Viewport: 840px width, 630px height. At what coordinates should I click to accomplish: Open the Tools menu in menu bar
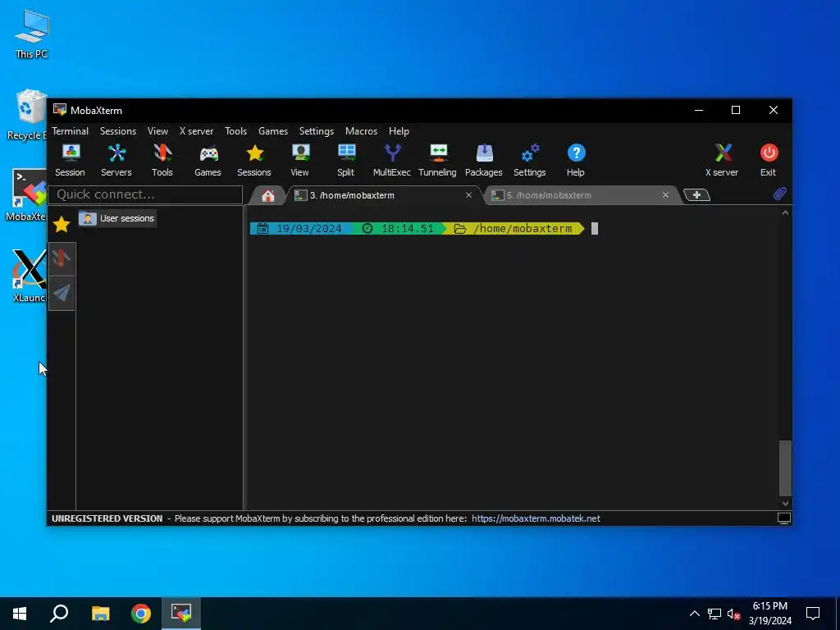pyautogui.click(x=235, y=131)
